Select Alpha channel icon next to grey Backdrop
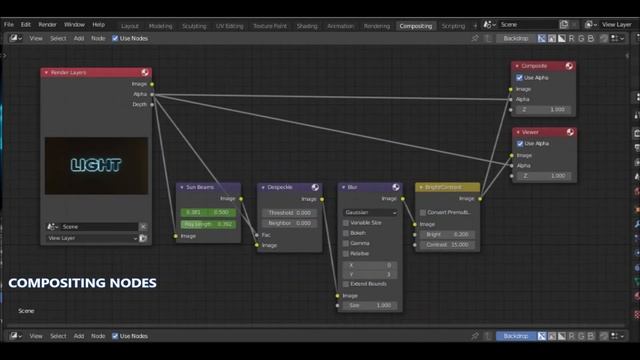This screenshot has height=360, width=640. pos(562,38)
